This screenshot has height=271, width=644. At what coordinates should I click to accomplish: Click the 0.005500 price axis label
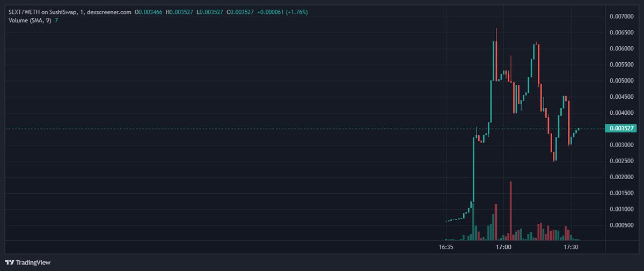[x=623, y=65]
